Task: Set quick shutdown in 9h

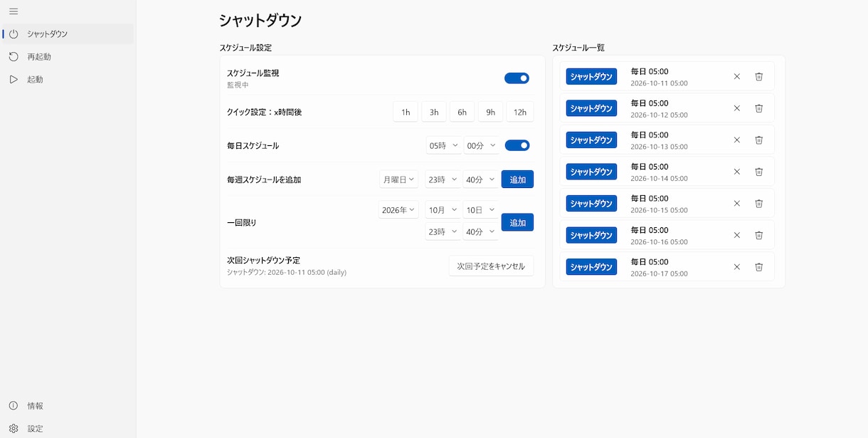Action: (490, 112)
